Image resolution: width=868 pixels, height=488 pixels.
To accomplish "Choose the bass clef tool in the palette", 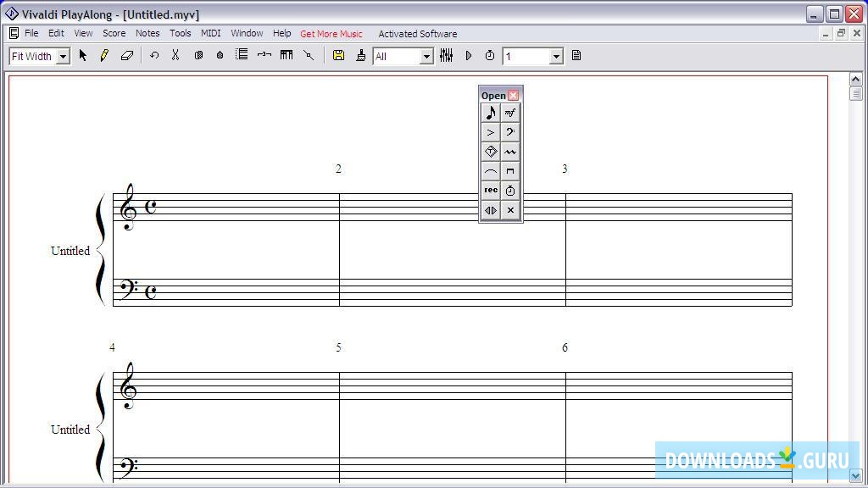I will [x=509, y=131].
